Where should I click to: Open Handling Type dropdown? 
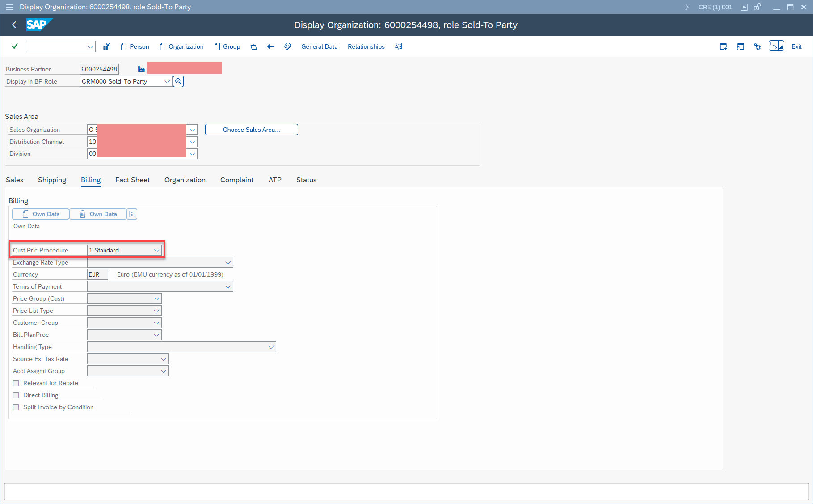(271, 347)
